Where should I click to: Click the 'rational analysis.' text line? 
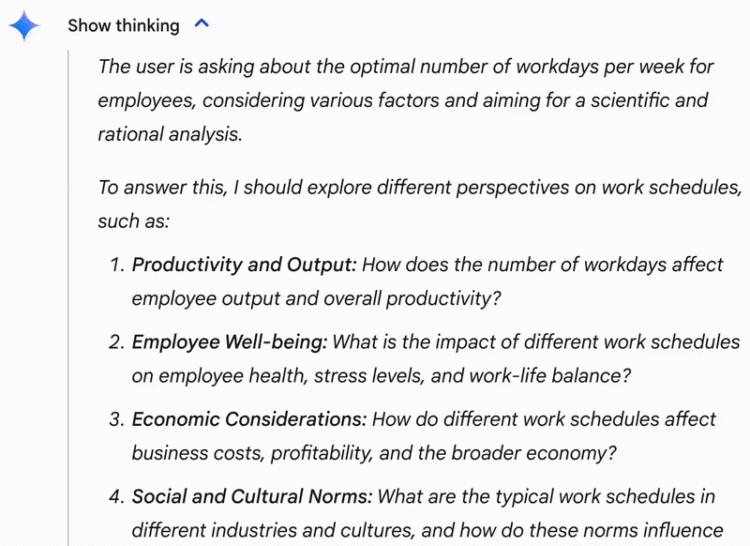(x=170, y=134)
